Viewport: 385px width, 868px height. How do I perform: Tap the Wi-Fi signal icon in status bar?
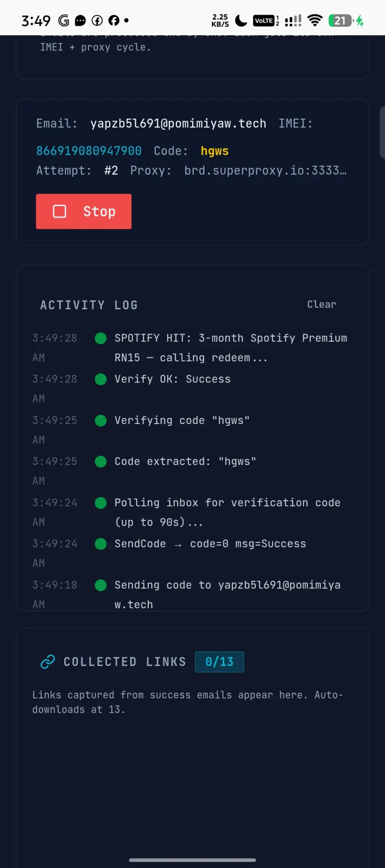tap(315, 20)
